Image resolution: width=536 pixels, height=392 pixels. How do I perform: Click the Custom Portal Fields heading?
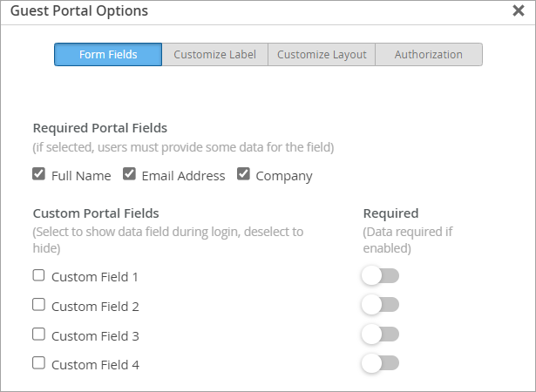(96, 213)
